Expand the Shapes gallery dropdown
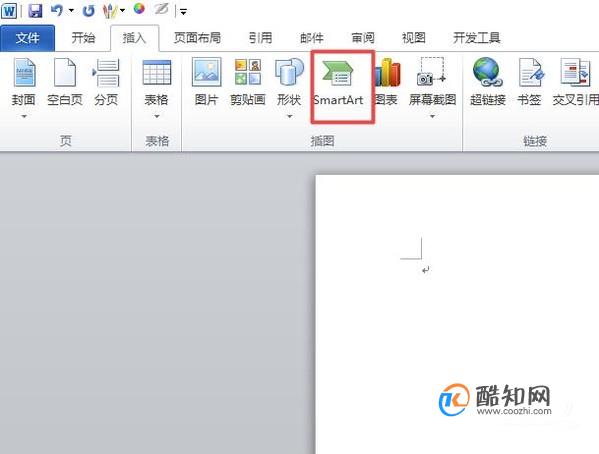Viewport: 599px width, 454px height. pyautogui.click(x=289, y=116)
